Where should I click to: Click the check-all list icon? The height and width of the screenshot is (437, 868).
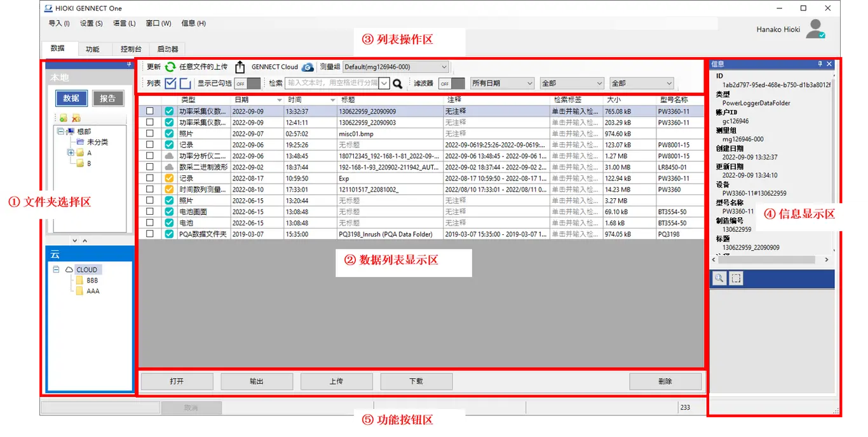170,83
